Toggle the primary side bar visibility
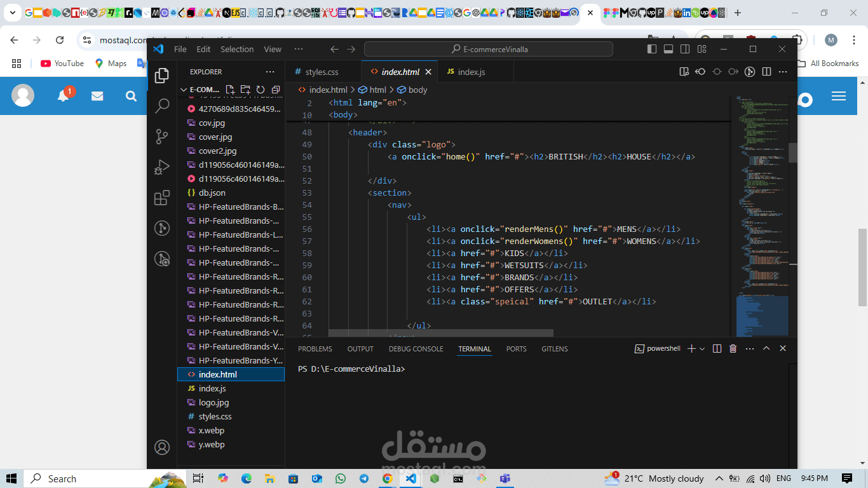868x488 pixels. pos(652,49)
